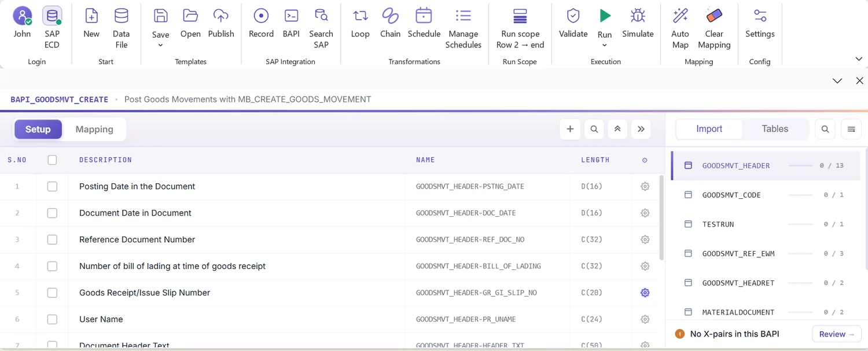Add a Loop transformation

[x=360, y=23]
